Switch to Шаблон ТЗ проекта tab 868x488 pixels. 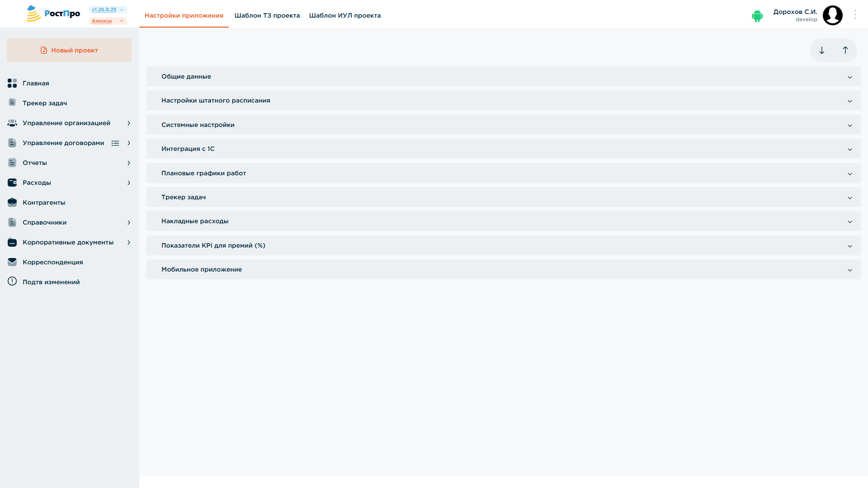267,15
